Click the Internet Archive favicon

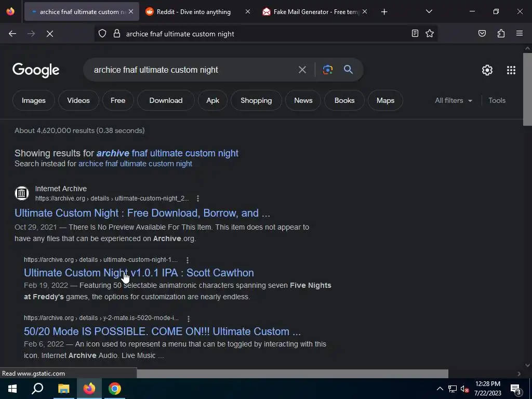(x=22, y=193)
